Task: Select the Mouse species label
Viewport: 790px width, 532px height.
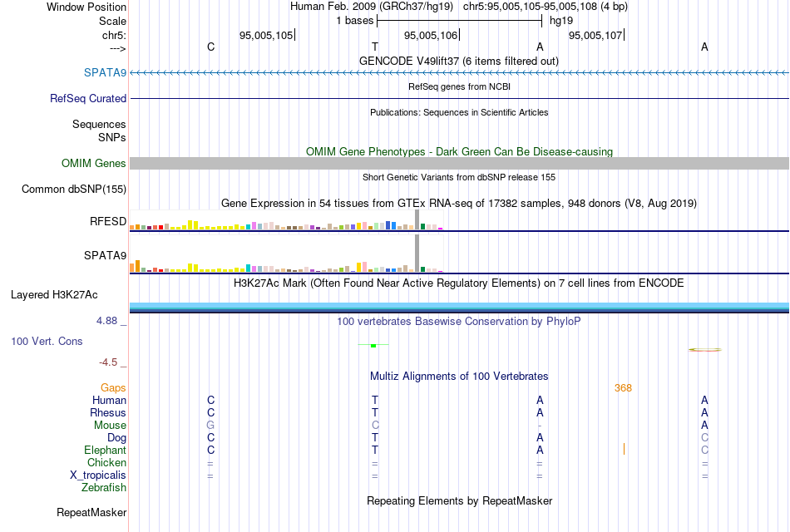Action: (x=110, y=426)
